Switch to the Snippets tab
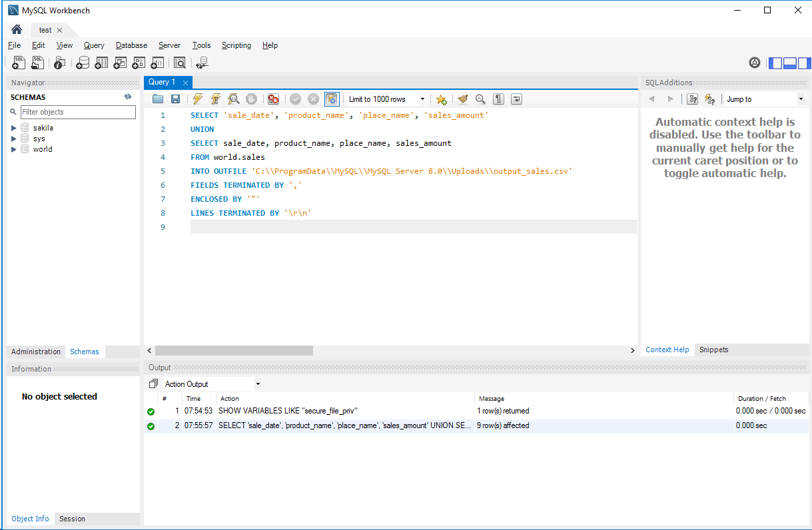 [x=713, y=350]
